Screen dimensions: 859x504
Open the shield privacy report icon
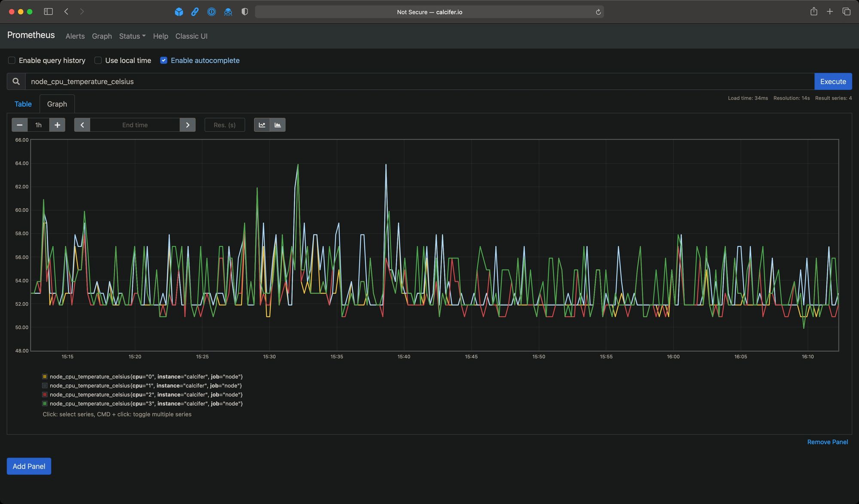pos(245,12)
